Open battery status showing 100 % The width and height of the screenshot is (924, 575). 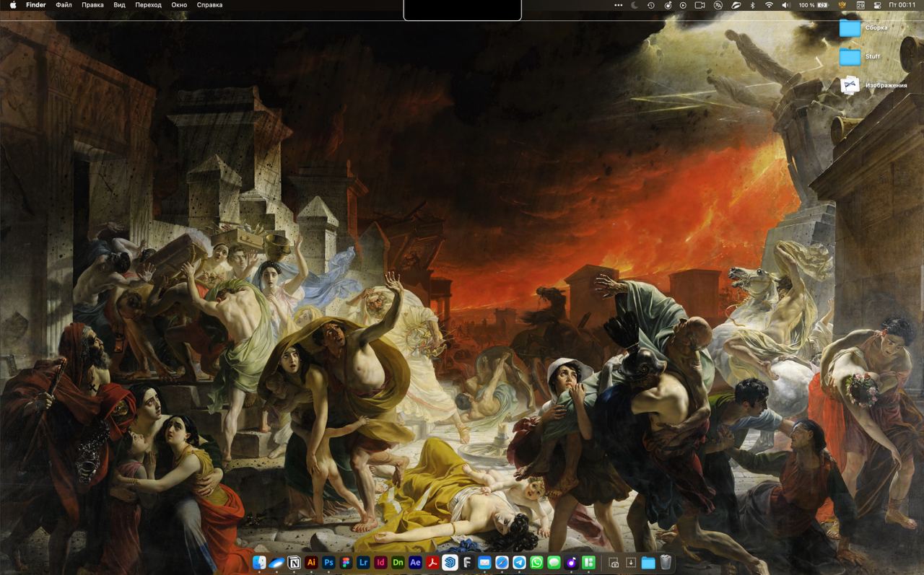click(x=814, y=5)
